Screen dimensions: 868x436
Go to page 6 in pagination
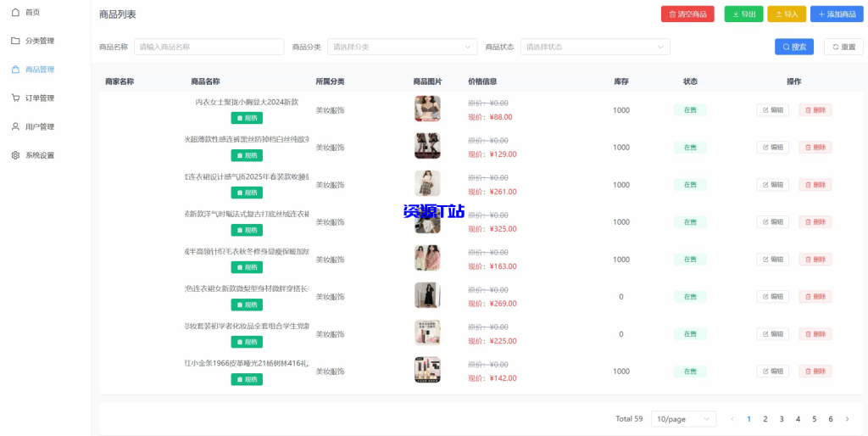pos(831,419)
